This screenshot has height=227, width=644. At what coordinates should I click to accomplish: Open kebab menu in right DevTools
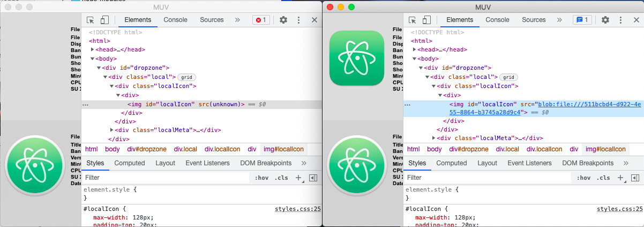tap(621, 20)
